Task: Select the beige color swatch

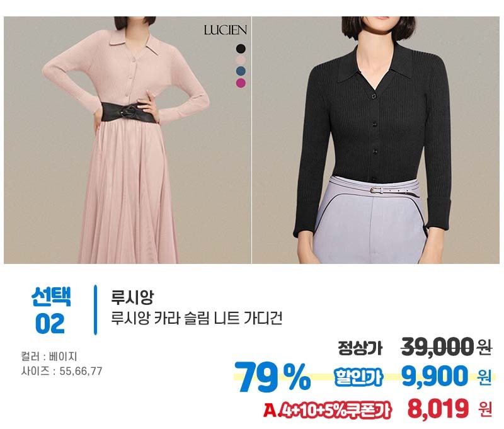Action: [241, 60]
